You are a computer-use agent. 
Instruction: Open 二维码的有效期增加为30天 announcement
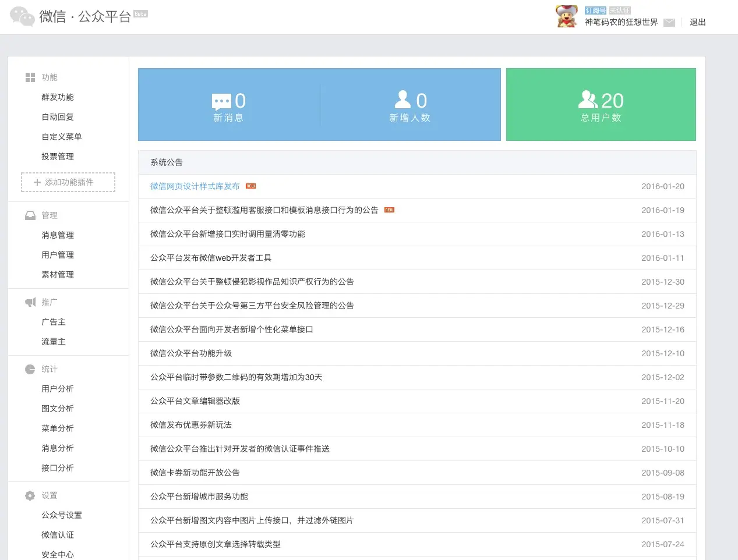click(x=236, y=377)
